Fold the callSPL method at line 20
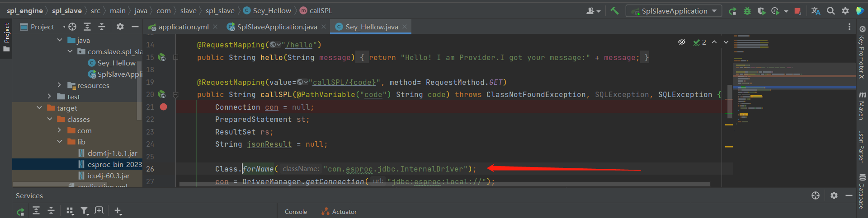Screen dimensions: 868x218 (176, 95)
